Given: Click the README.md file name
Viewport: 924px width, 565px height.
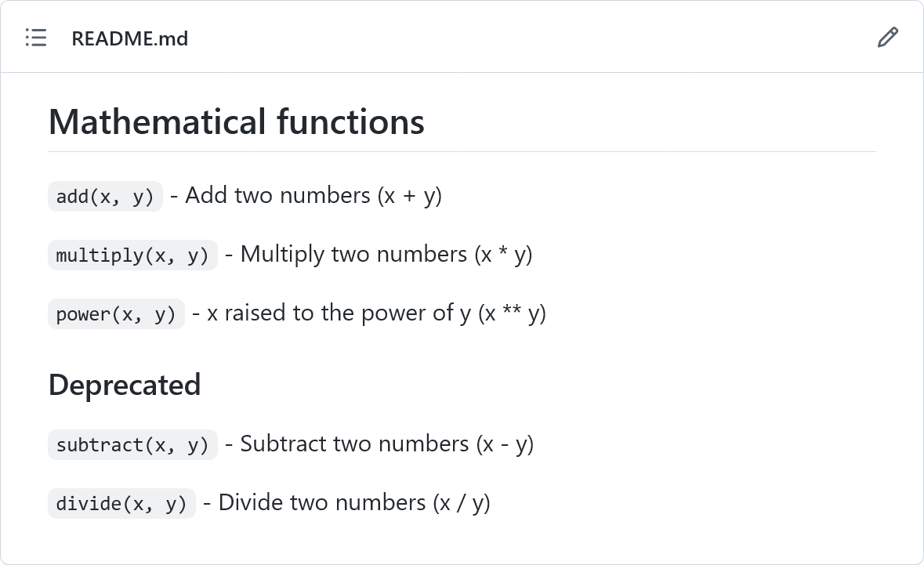Looking at the screenshot, I should click(x=129, y=38).
